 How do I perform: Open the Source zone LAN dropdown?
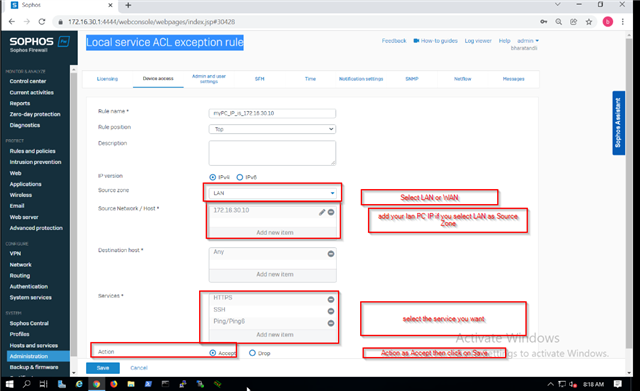[x=272, y=193]
